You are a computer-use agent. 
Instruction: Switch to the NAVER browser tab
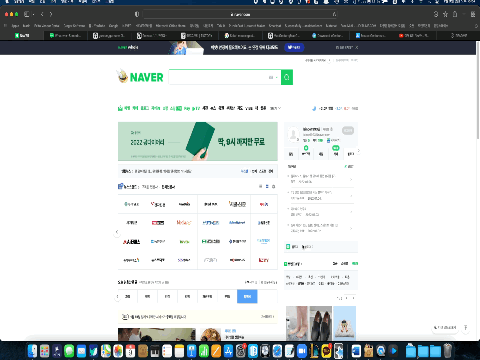(22, 35)
